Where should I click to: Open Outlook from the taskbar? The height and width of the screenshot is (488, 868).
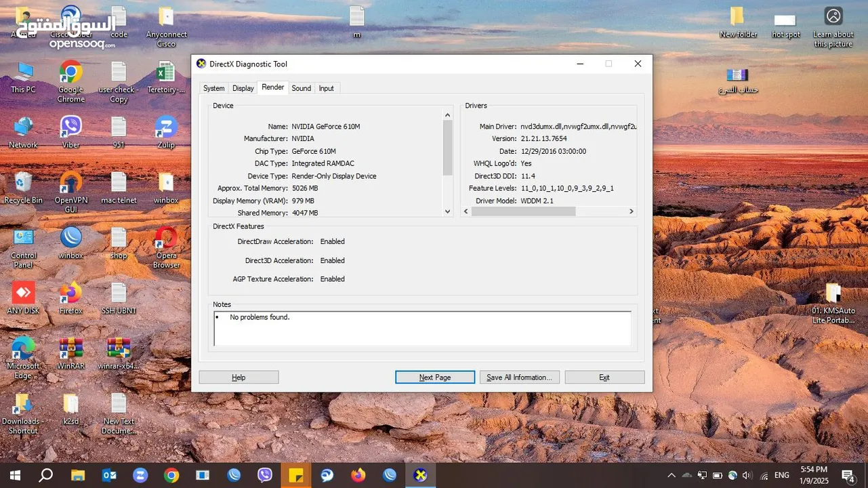pyautogui.click(x=108, y=475)
